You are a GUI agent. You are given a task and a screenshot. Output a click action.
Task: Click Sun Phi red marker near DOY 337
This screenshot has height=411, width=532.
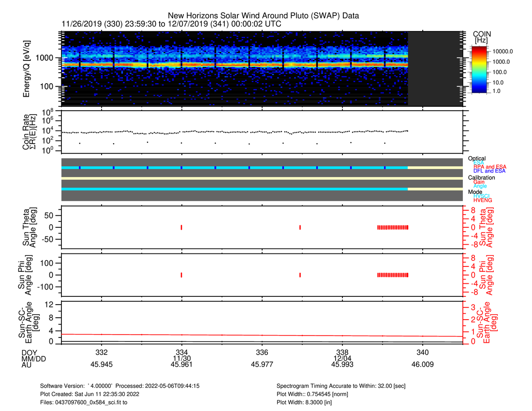point(300,275)
